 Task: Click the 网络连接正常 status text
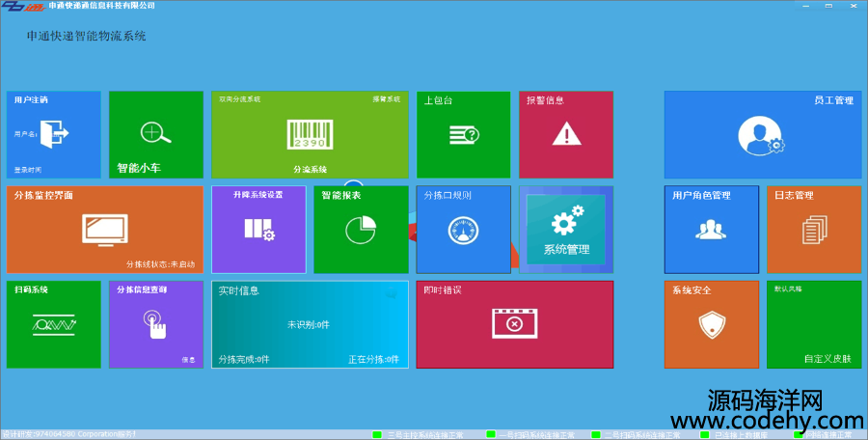[x=828, y=435]
